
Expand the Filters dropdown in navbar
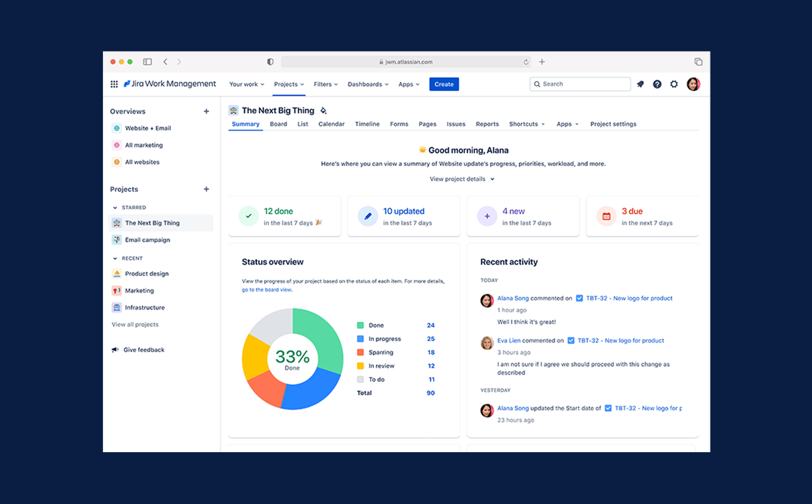pyautogui.click(x=325, y=84)
